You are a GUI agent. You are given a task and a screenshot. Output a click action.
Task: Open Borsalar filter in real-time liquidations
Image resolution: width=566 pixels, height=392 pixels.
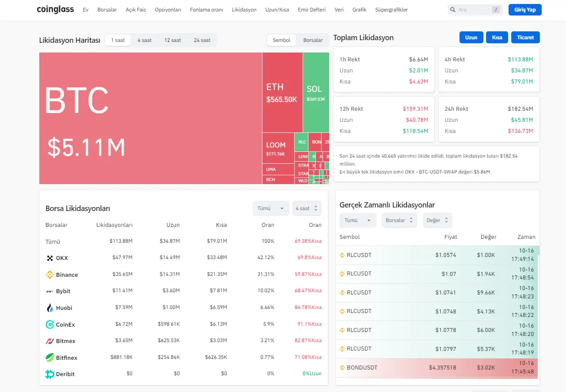tap(399, 220)
